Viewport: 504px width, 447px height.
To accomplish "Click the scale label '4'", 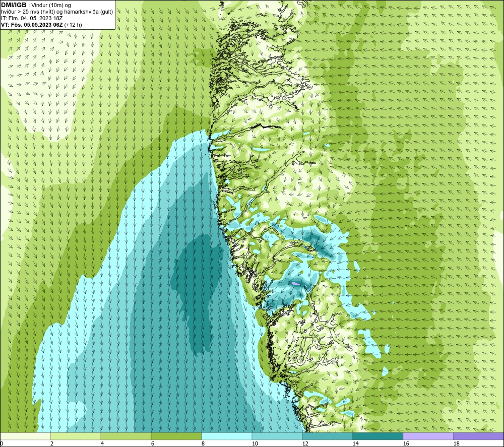I will pyautogui.click(x=102, y=444).
